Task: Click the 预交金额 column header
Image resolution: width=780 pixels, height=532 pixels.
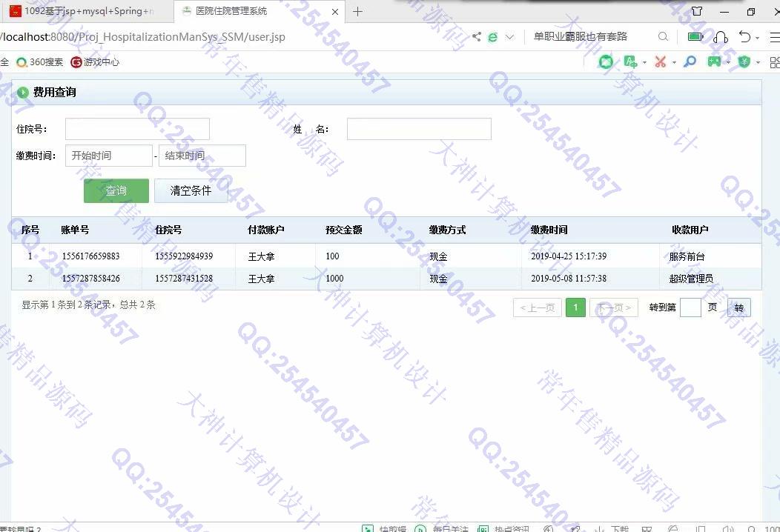Action: point(344,230)
